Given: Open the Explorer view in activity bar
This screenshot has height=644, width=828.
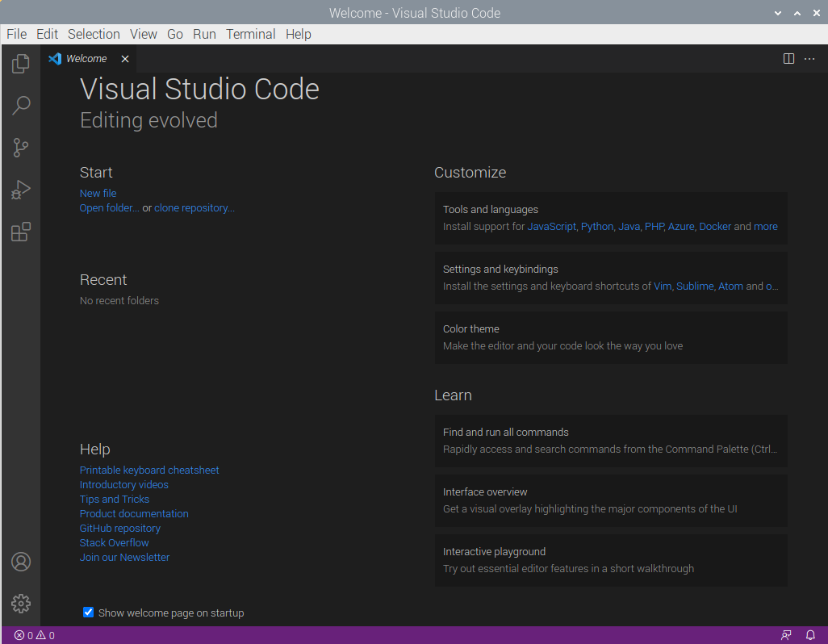Looking at the screenshot, I should tap(21, 63).
